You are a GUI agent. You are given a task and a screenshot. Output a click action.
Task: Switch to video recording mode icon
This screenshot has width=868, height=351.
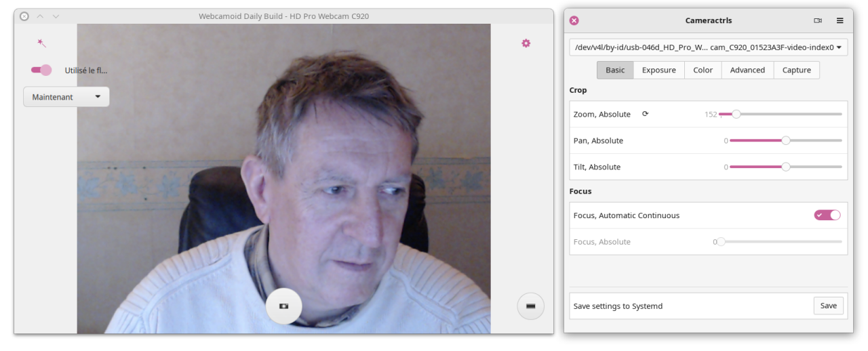[x=530, y=306]
